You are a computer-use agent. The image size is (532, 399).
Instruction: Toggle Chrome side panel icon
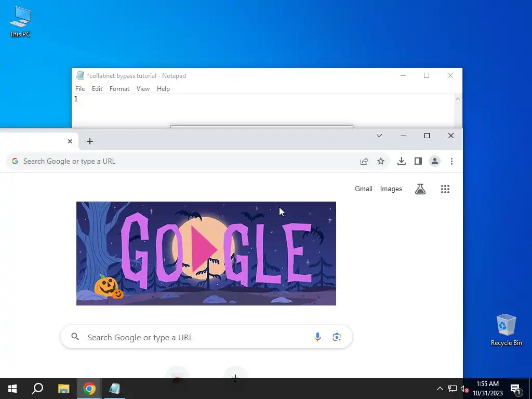point(418,161)
